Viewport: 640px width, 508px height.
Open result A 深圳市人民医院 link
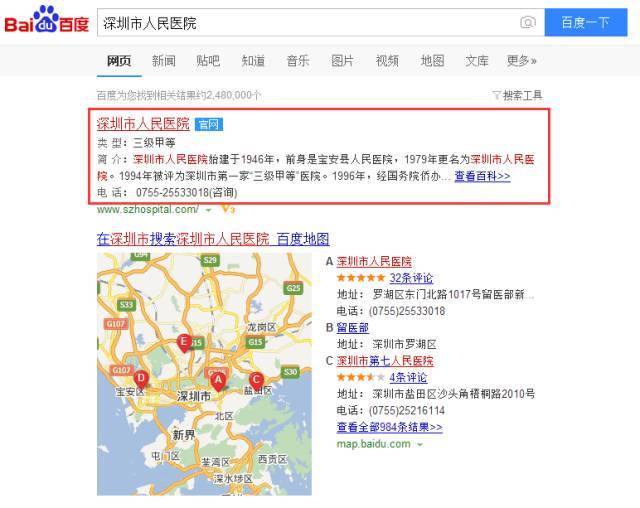[374, 262]
